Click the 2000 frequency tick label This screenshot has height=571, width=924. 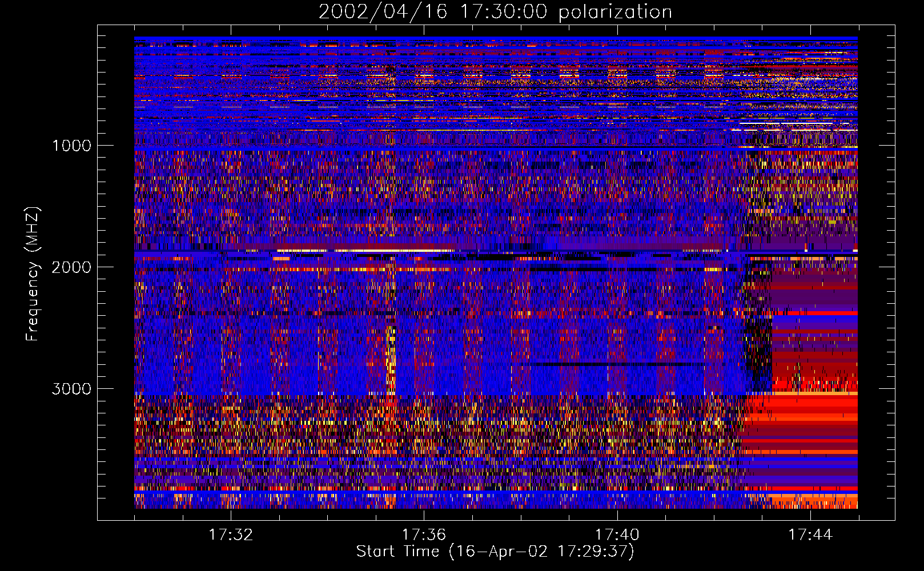(x=71, y=267)
